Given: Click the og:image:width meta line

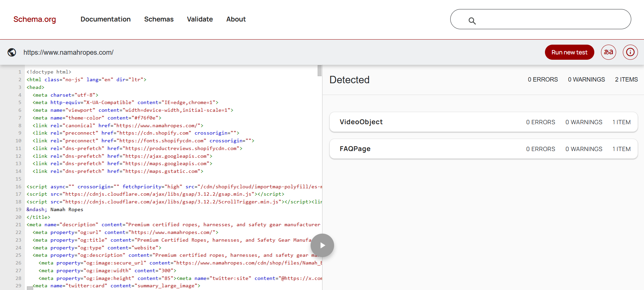Looking at the screenshot, I should point(107,271).
